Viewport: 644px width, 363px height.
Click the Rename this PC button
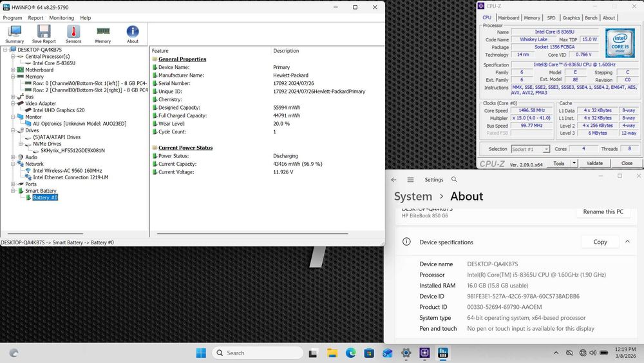pos(603,211)
